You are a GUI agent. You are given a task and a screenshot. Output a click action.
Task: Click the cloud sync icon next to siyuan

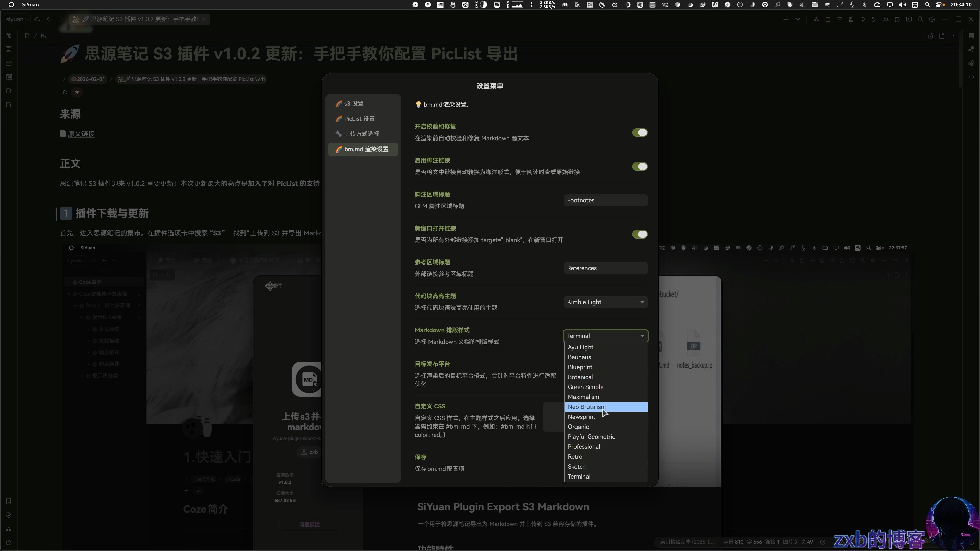[x=37, y=19]
